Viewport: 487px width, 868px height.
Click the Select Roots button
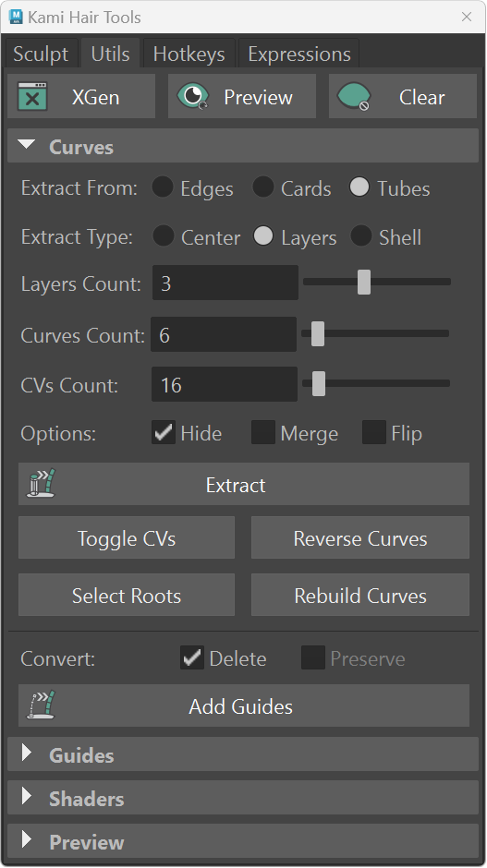[x=127, y=595]
